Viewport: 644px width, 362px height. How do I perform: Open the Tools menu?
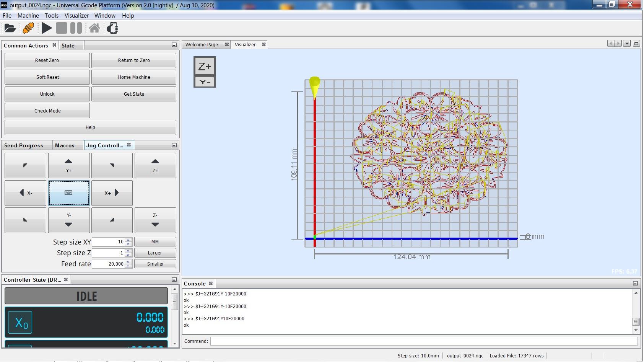(x=52, y=16)
